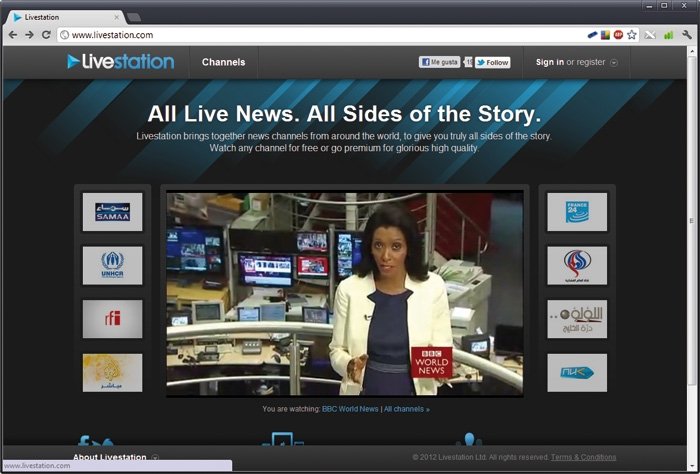
Task: Select the NK channel thumbnail
Action: 577,373
